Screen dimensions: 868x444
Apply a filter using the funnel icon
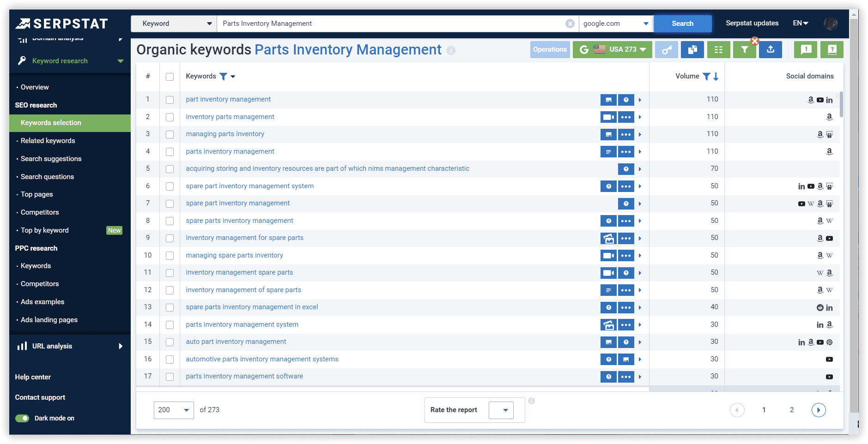744,49
